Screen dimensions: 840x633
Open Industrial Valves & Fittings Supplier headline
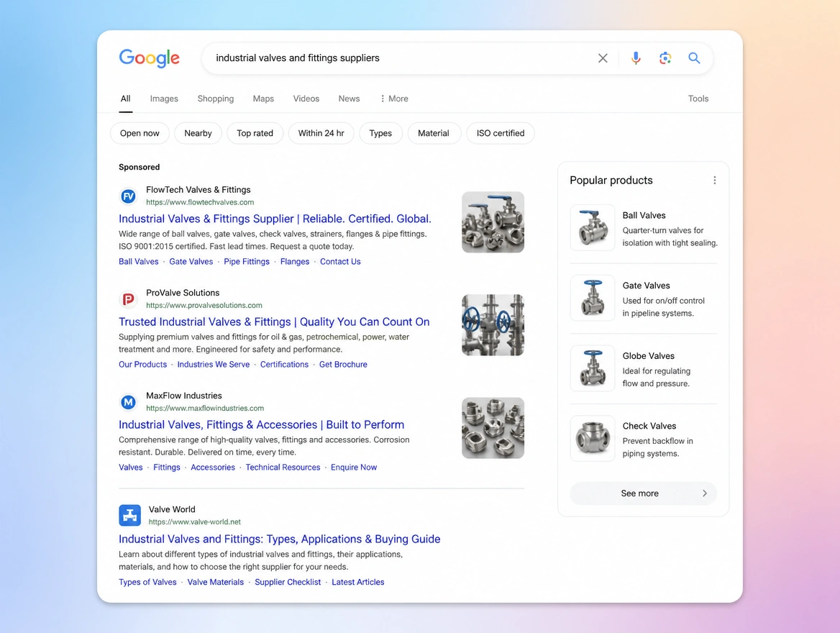coord(275,219)
